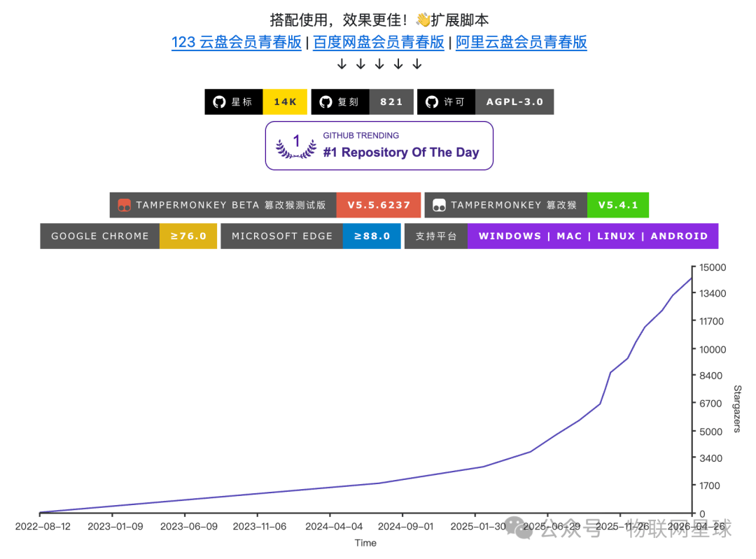Screen dimensions: 756x559
Task: Click the Microsoft Edge badge label
Action: pyautogui.click(x=282, y=236)
